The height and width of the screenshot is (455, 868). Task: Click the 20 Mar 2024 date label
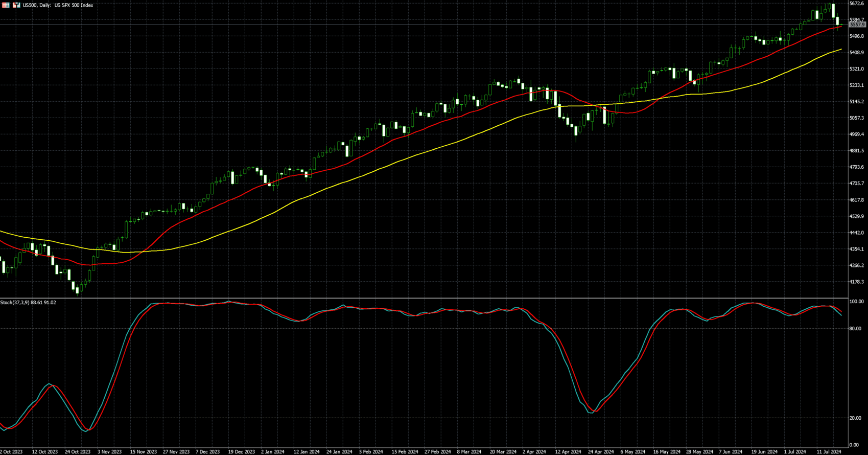pyautogui.click(x=503, y=452)
